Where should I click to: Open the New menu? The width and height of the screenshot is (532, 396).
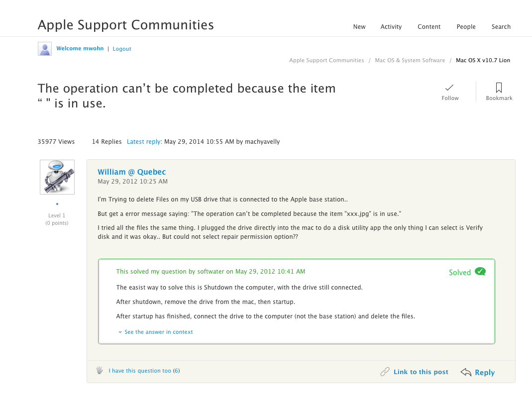pos(359,27)
